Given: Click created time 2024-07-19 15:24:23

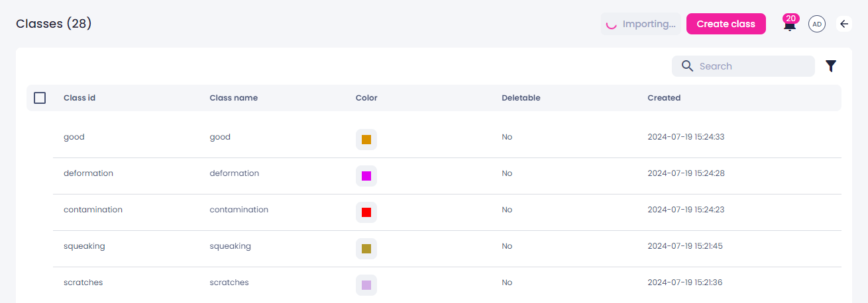Looking at the screenshot, I should pos(686,210).
